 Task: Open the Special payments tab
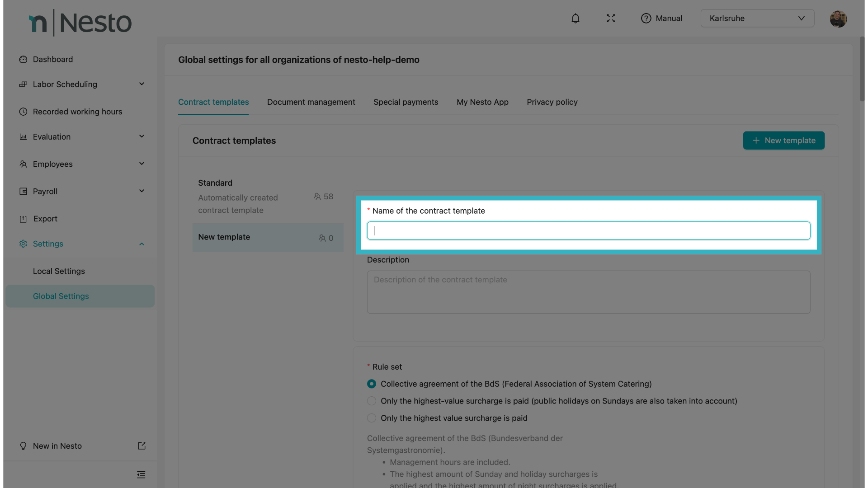tap(406, 102)
